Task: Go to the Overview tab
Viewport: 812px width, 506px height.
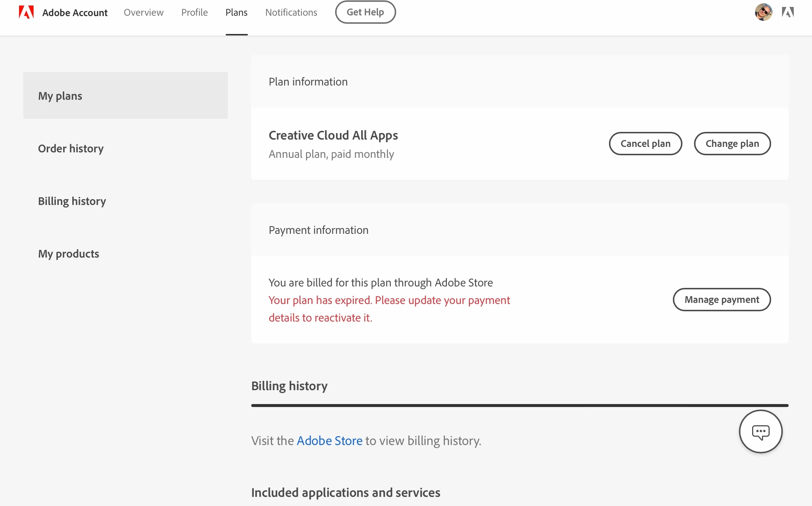Action: point(143,12)
